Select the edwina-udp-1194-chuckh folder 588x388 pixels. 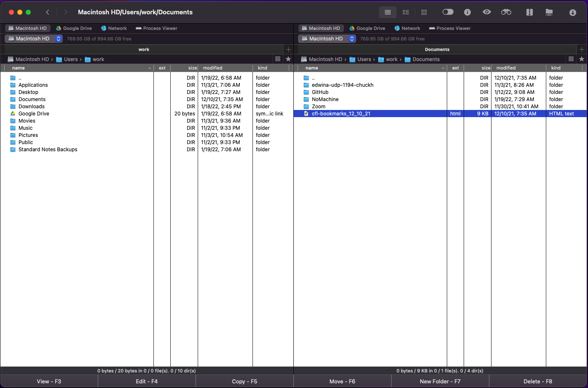click(x=440, y=85)
